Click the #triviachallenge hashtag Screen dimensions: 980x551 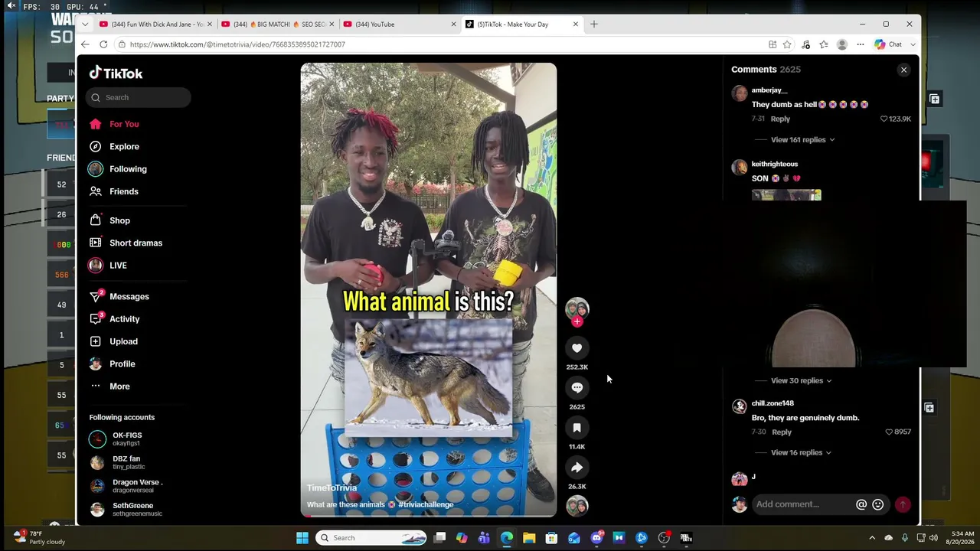[426, 505]
